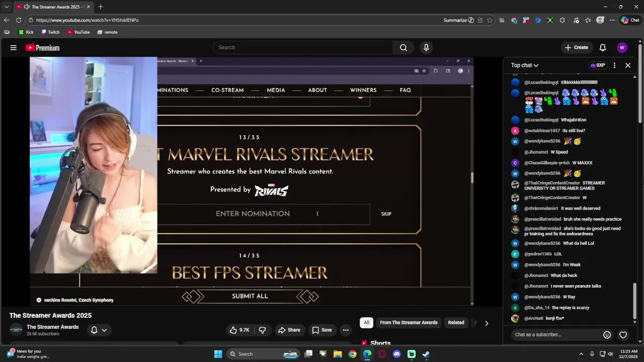Dislike the Streamer Awards video
The image size is (644, 362).
click(262, 330)
